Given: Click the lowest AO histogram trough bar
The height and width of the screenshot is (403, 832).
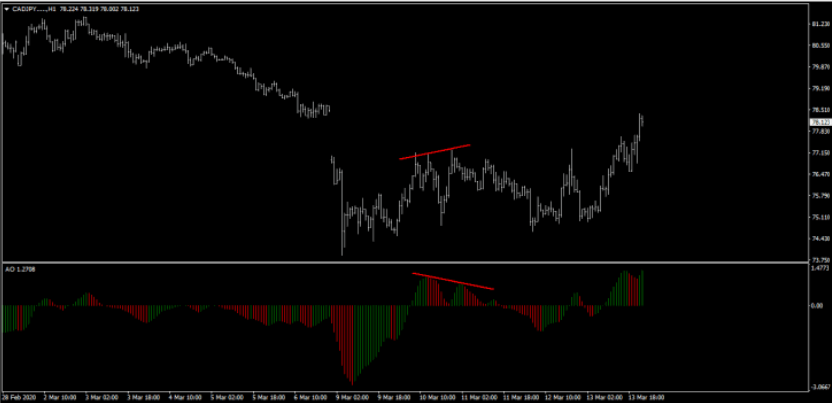Looking at the screenshot, I should 351,380.
